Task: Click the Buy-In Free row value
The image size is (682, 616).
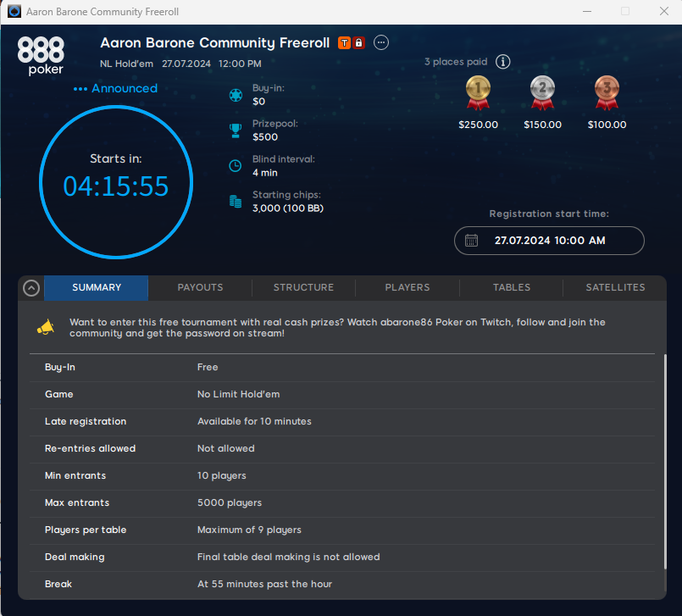Action: (x=208, y=367)
